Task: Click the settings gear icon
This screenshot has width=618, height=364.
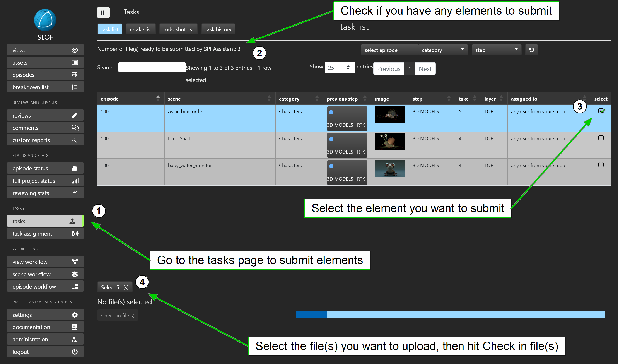Action: 75,315
